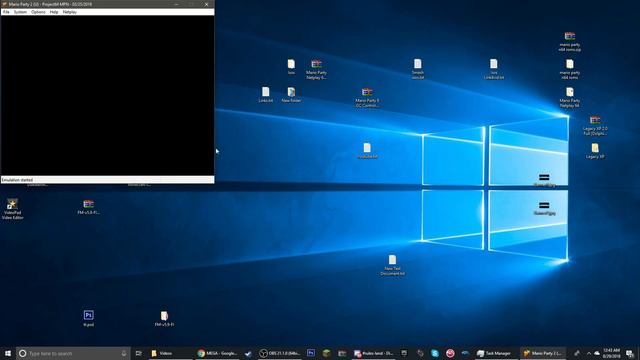Click the Type here to search box
Image resolution: width=640 pixels, height=360 pixels.
coord(73,353)
